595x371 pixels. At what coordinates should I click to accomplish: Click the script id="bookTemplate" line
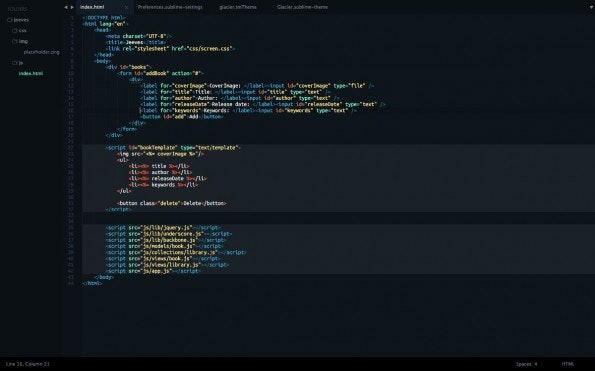(173, 148)
